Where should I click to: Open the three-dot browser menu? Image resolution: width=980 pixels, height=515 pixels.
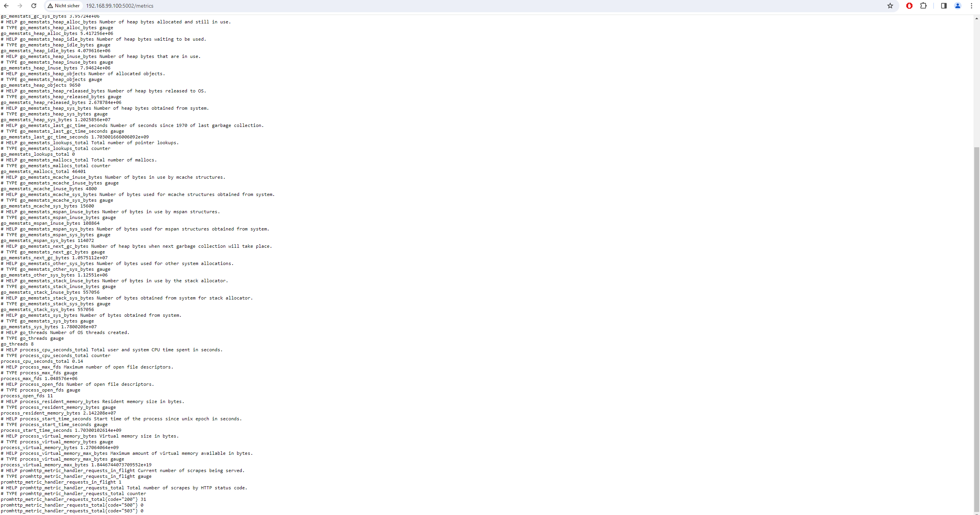coord(972,6)
